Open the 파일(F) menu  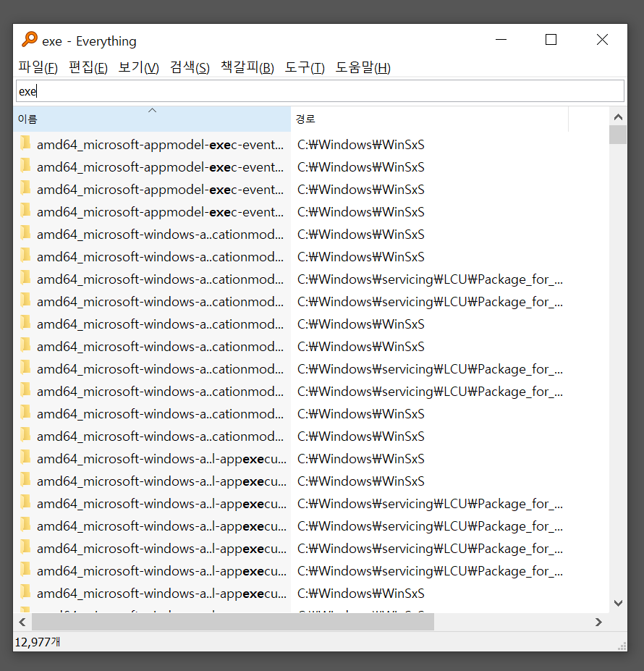[38, 67]
